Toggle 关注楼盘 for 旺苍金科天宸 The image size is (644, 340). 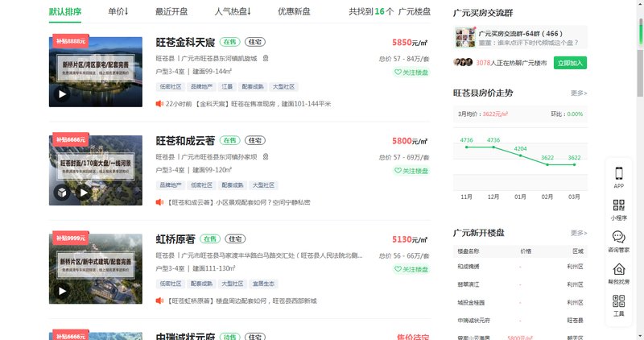tap(411, 73)
